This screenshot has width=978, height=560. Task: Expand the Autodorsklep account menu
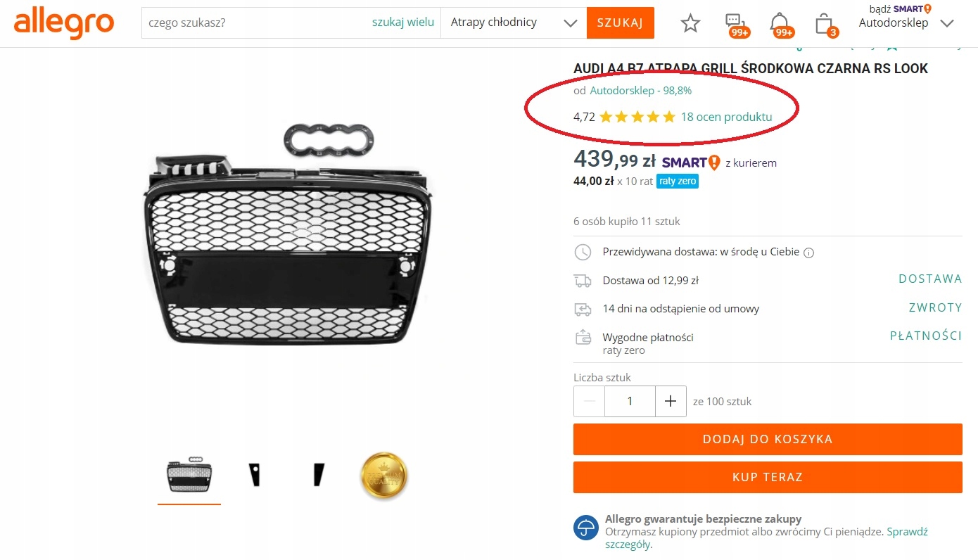947,23
